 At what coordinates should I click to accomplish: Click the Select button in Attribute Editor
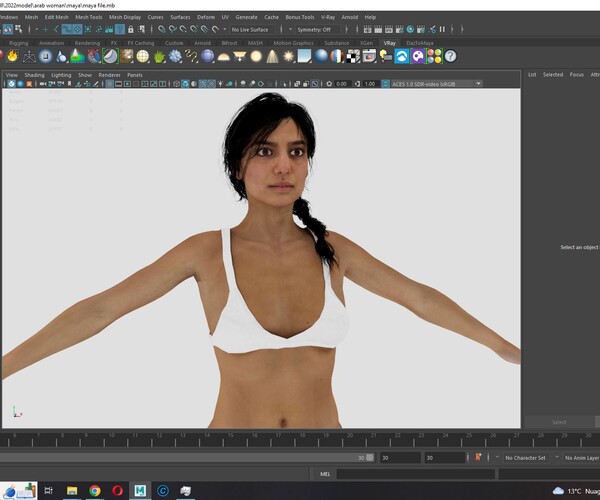pyautogui.click(x=559, y=422)
